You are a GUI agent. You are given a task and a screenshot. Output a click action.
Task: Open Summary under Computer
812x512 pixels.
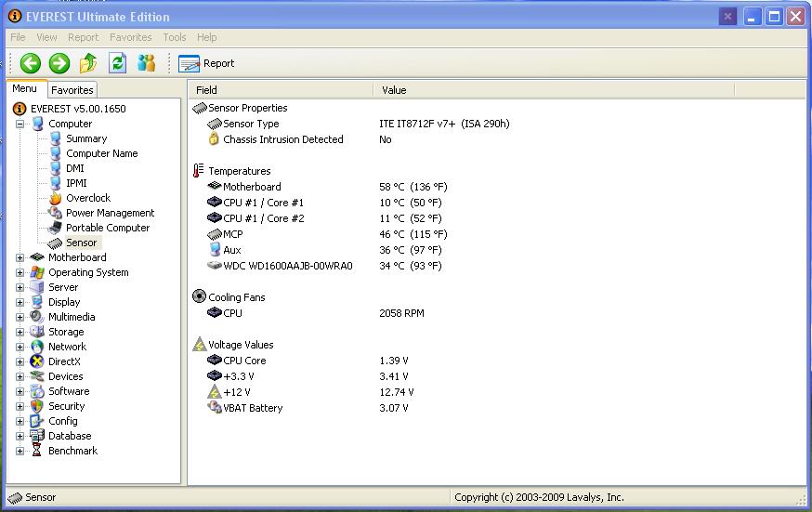[86, 138]
